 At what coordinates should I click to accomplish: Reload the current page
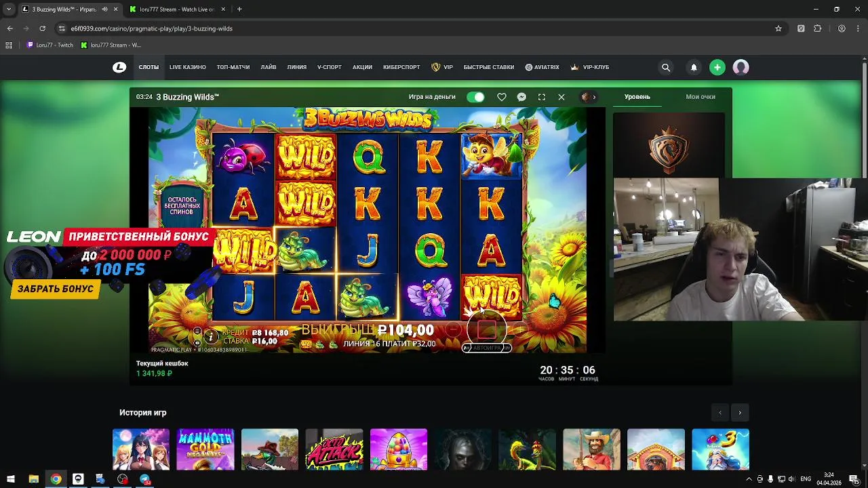tap(42, 28)
